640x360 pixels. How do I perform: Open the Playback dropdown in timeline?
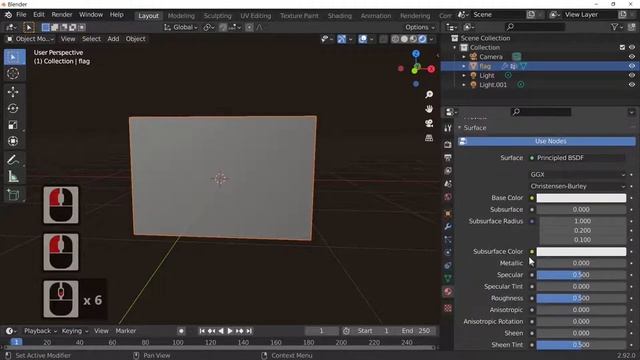pos(40,331)
